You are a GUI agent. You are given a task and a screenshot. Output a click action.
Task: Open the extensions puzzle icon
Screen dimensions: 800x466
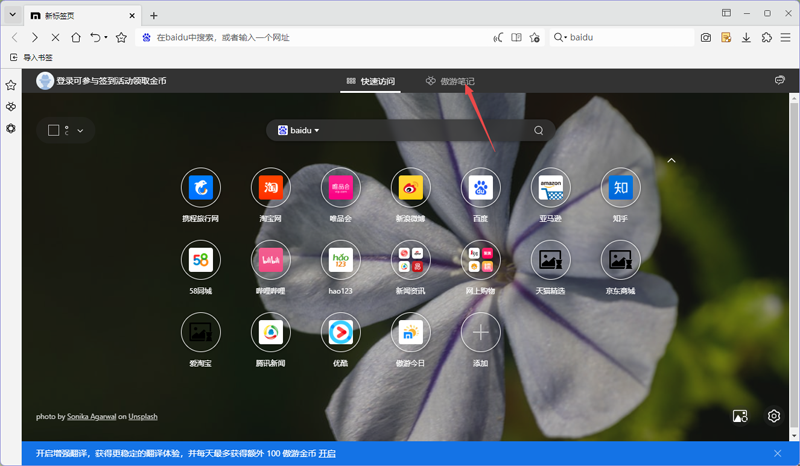766,37
